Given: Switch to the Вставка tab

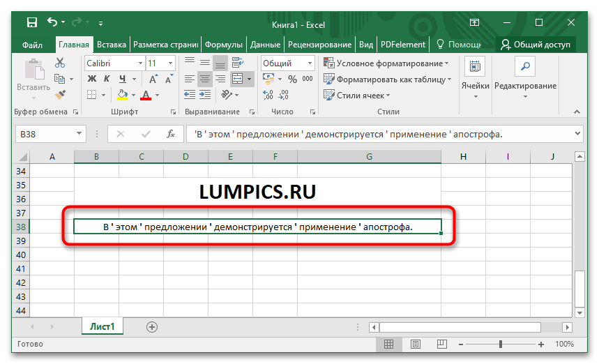Looking at the screenshot, I should (112, 45).
